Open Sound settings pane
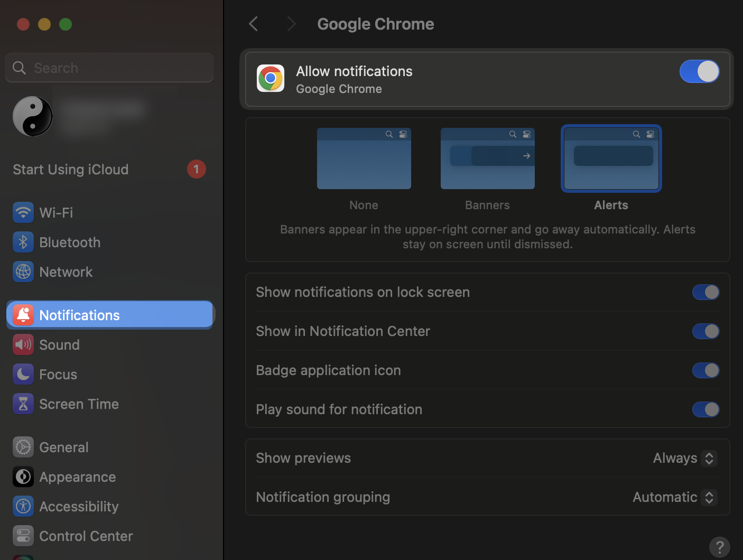The image size is (743, 560). coord(110,345)
